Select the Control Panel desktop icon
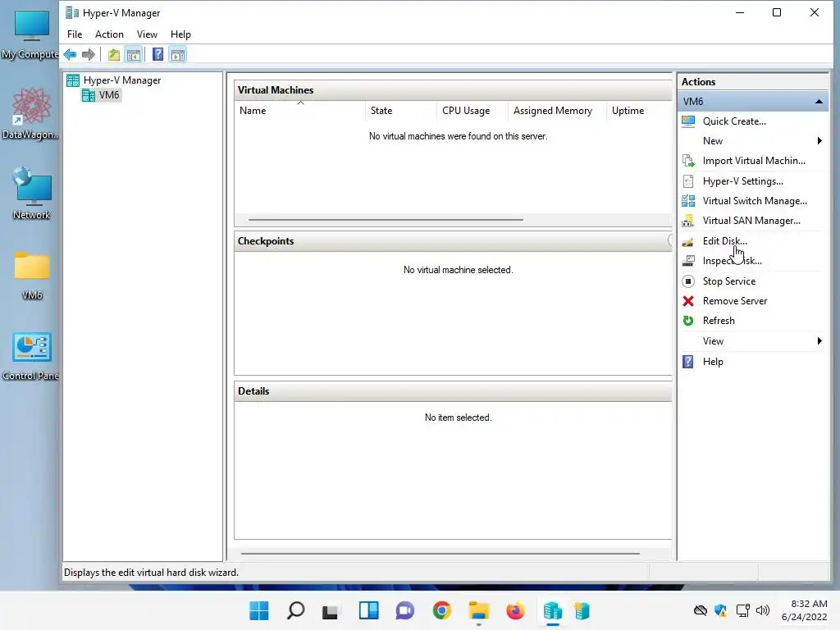The height and width of the screenshot is (630, 840). [31, 356]
